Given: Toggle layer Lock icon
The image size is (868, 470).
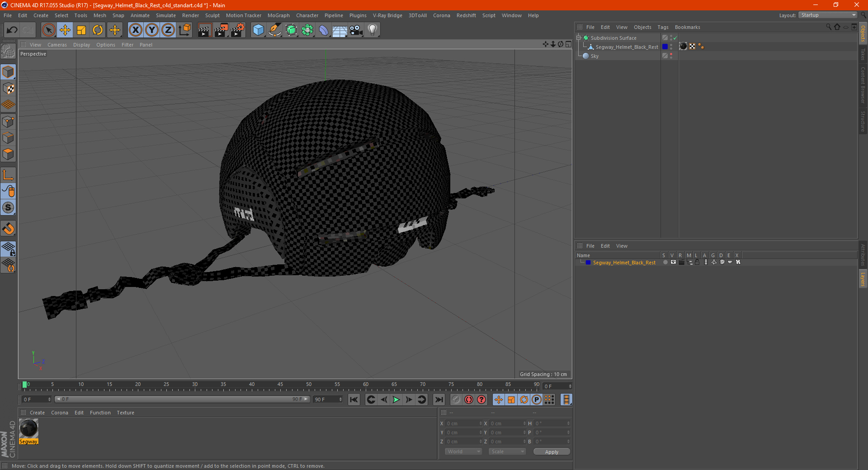Looking at the screenshot, I should tap(698, 262).
